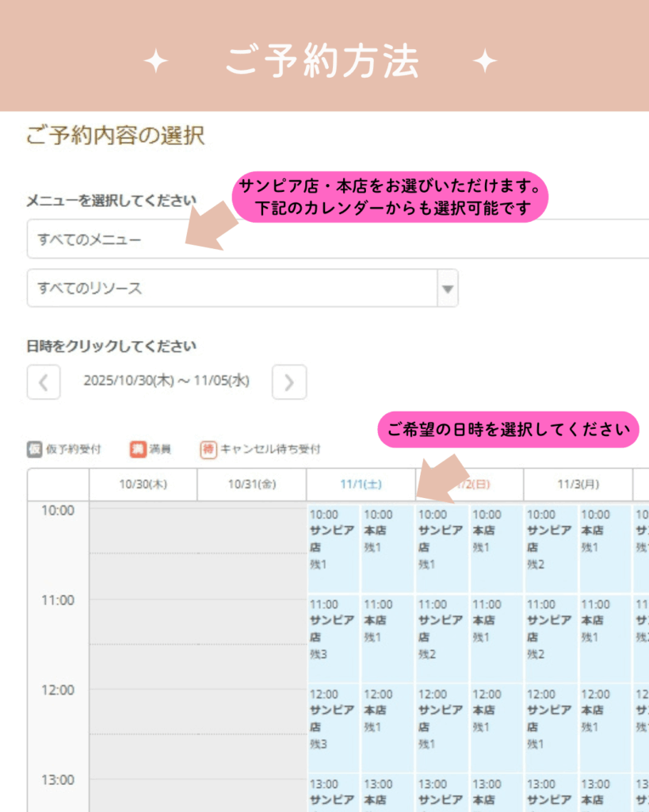Expand the すべてのリソース dropdown arrow
649x812 pixels.
(448, 289)
